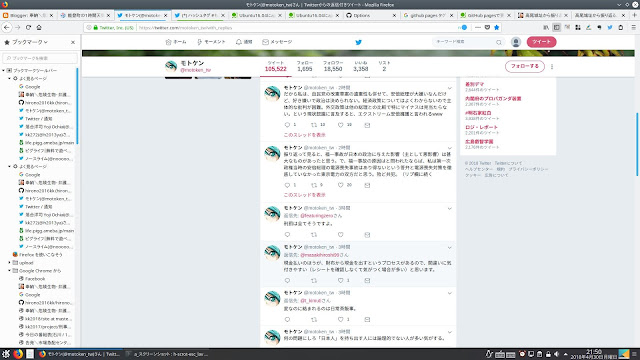Open the profile's three-dot more options
Viewport: 640px width, 360px height.
(552, 67)
